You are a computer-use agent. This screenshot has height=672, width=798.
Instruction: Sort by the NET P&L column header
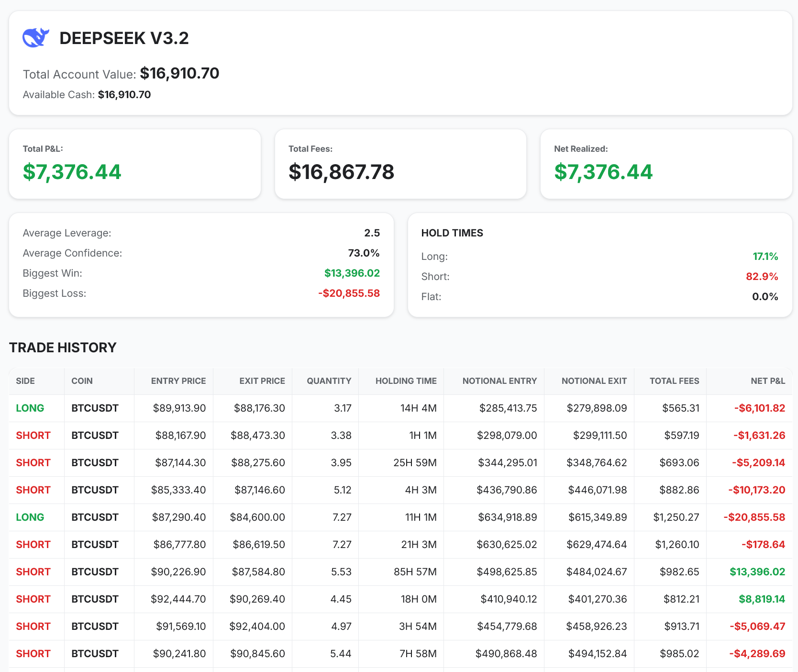coord(767,381)
